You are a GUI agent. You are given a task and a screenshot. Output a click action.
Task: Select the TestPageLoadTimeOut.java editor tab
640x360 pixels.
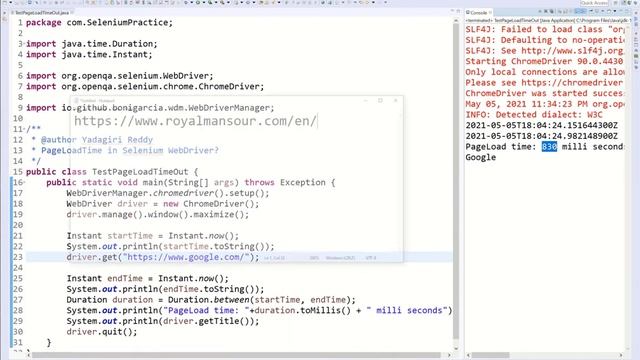click(x=42, y=13)
